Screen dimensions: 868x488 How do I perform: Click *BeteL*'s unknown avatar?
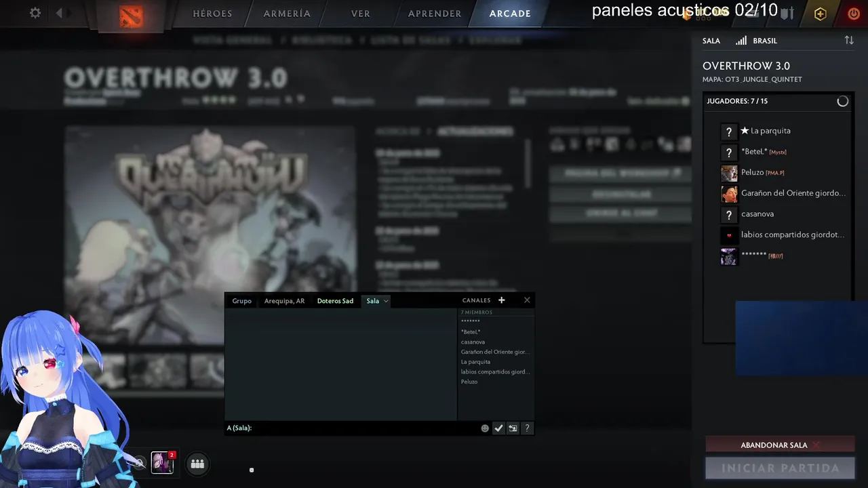(729, 152)
